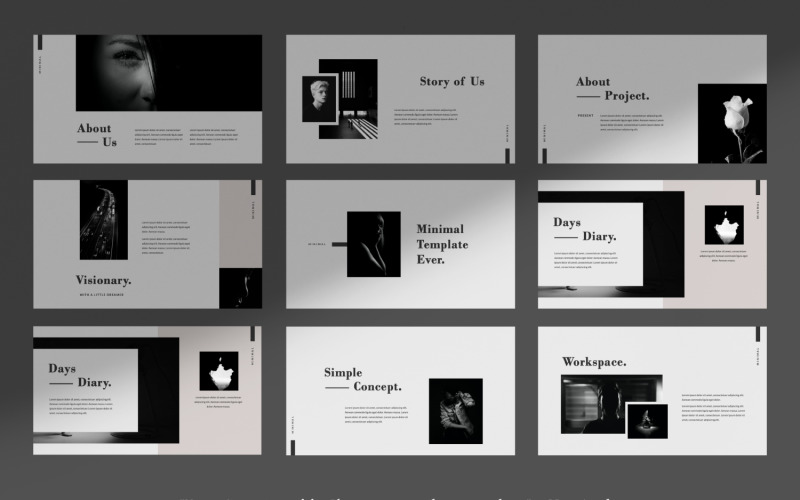This screenshot has height=500, width=800.
Task: Select the photo on the Simple Concept slide
Action: tap(455, 410)
